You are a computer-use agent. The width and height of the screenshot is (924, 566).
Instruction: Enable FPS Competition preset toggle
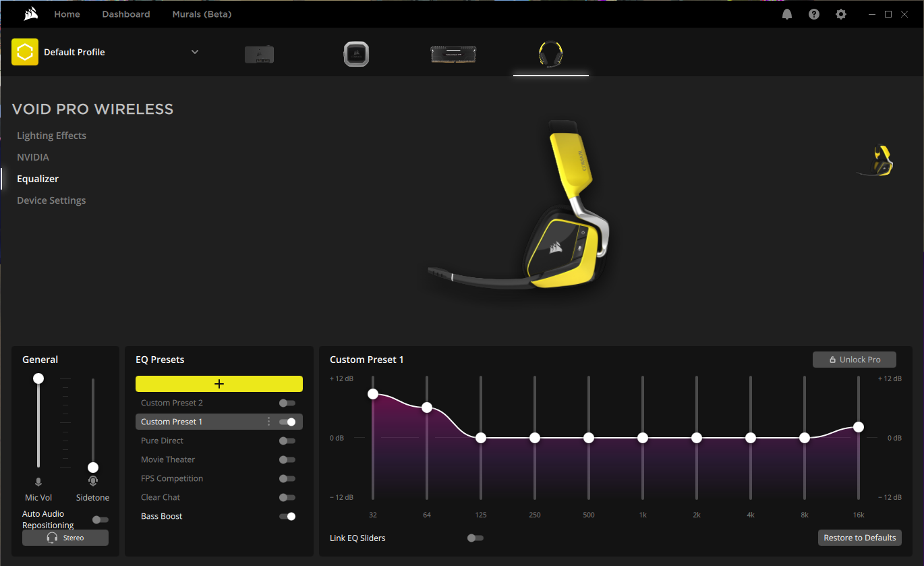point(287,478)
